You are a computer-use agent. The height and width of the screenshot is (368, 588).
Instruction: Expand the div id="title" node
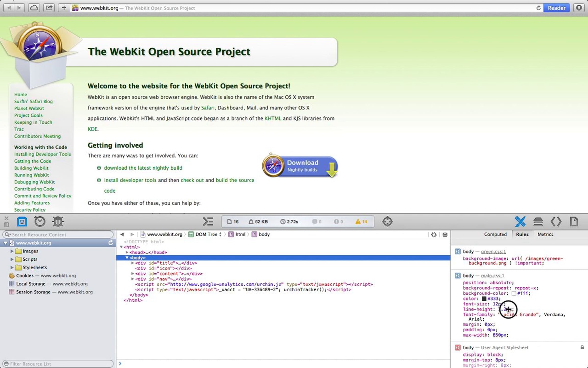coord(133,263)
